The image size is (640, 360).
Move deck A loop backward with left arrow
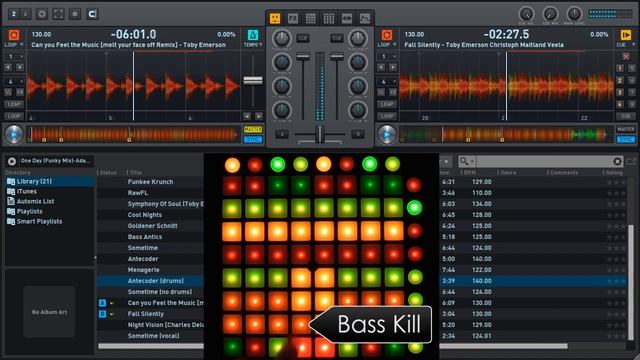9,67
